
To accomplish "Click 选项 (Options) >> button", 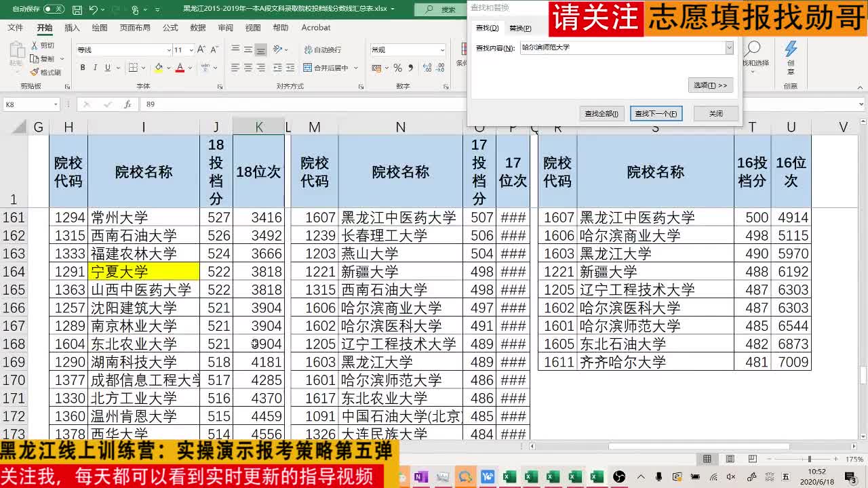I will pos(711,85).
